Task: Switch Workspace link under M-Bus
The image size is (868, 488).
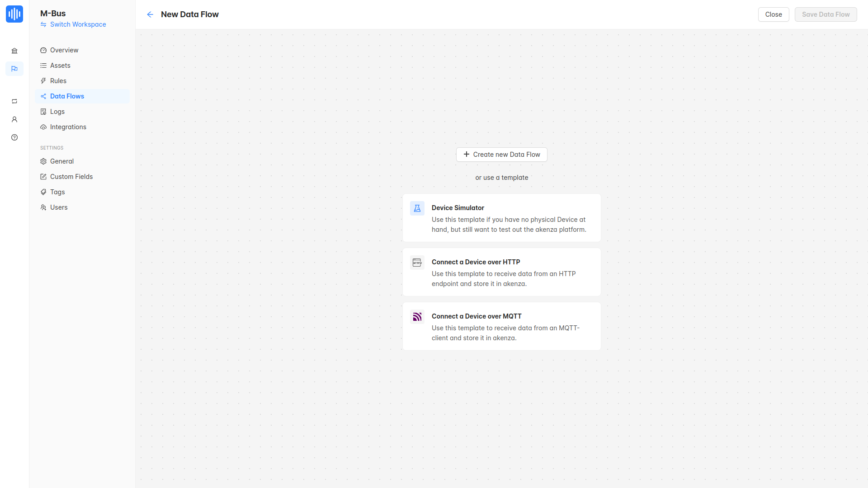Action: click(x=78, y=24)
